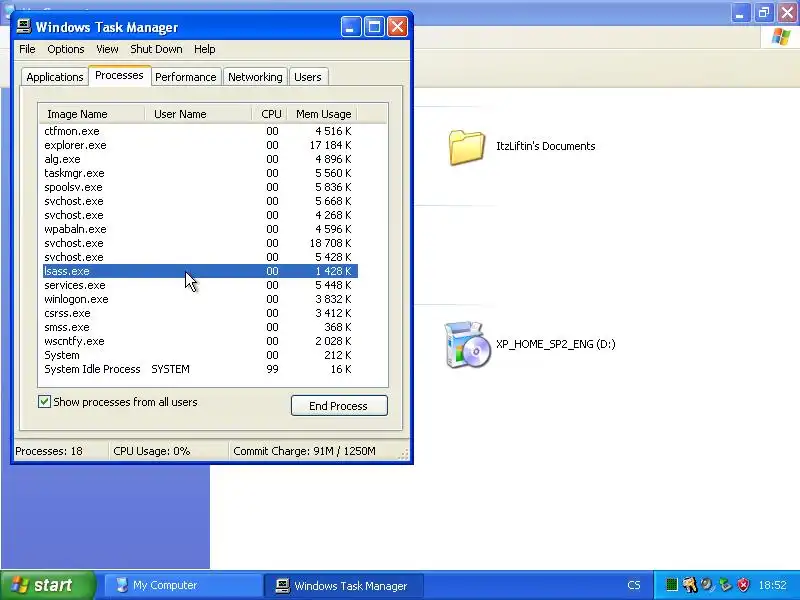The height and width of the screenshot is (600, 800).
Task: Close the Windows Task Manager window
Action: tap(397, 27)
